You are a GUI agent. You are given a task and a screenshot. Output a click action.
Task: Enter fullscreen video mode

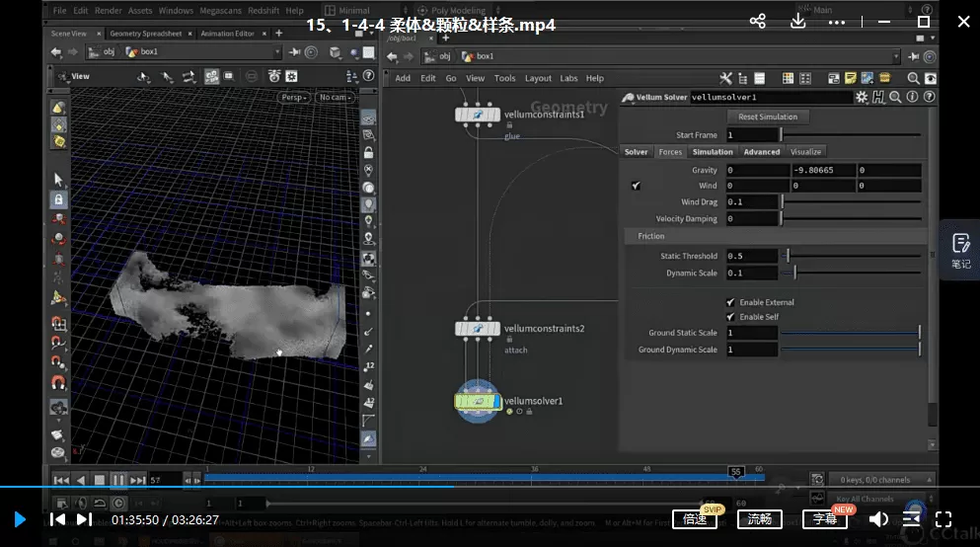coord(943,519)
